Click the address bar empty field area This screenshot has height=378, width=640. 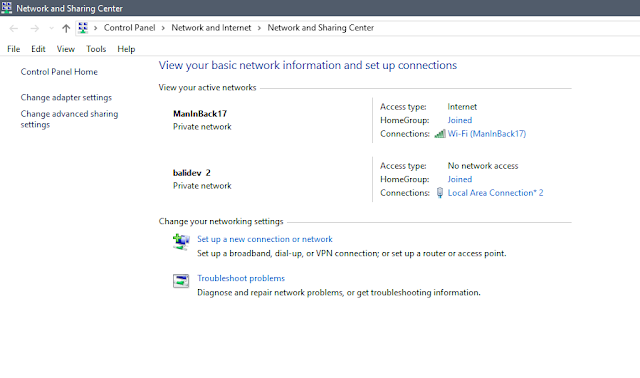(x=506, y=28)
